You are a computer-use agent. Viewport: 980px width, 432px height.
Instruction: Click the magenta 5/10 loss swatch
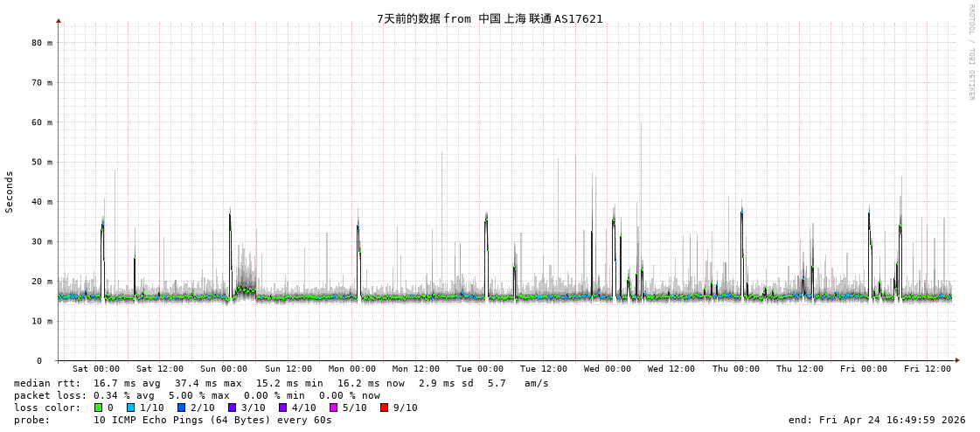click(x=333, y=408)
